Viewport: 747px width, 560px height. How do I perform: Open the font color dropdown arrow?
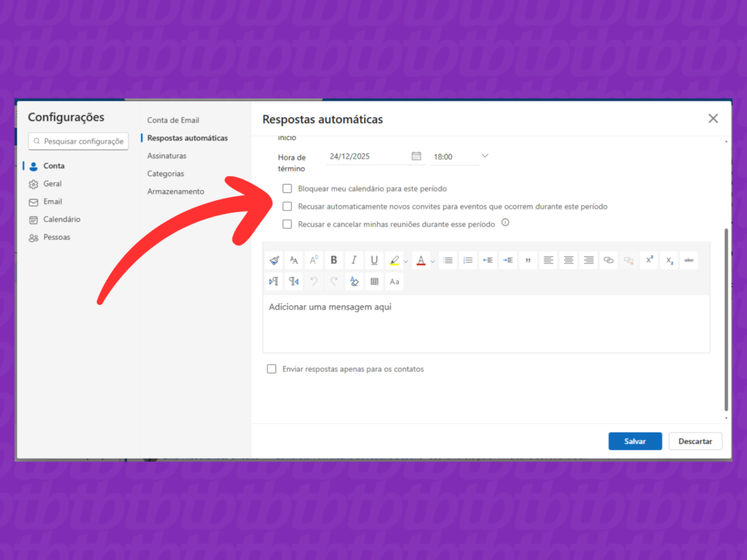pos(433,261)
